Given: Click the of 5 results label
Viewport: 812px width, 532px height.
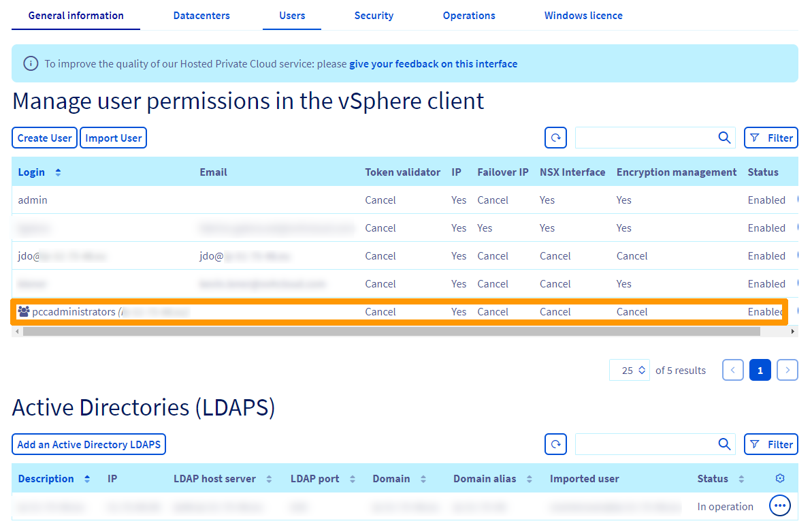Looking at the screenshot, I should [x=681, y=371].
